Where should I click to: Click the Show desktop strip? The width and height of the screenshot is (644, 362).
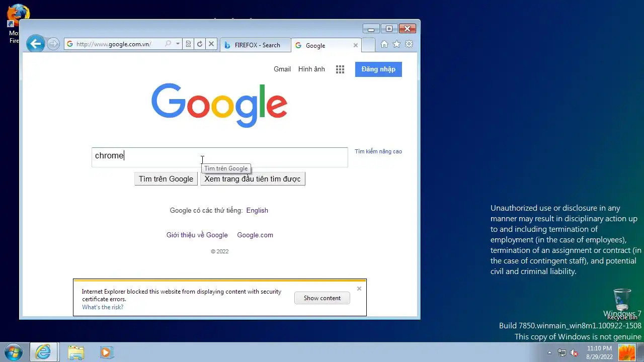[640, 352]
